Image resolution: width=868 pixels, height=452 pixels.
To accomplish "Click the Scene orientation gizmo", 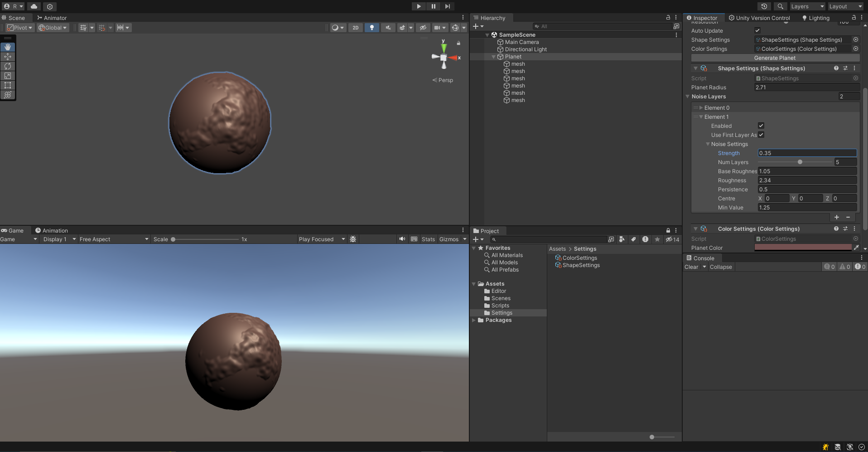I will click(x=444, y=57).
